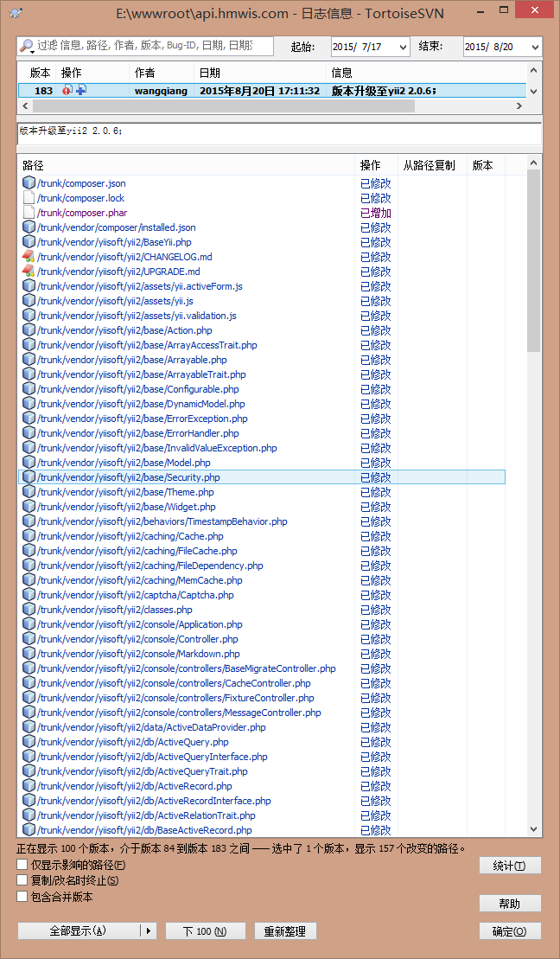Viewport: 560px width, 959px height.
Task: Check the '包含合并版本' option
Action: [x=22, y=897]
